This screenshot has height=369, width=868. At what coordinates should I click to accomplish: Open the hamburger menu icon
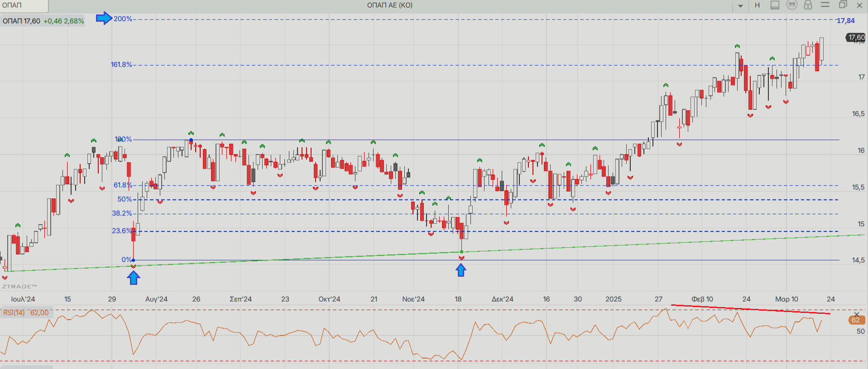coord(825,5)
